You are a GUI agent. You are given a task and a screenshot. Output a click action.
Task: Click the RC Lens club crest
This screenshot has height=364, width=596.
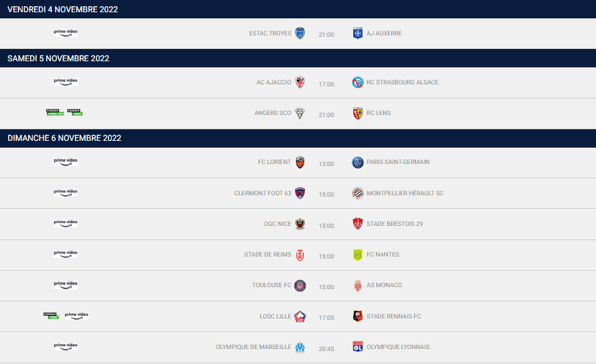pyautogui.click(x=358, y=113)
